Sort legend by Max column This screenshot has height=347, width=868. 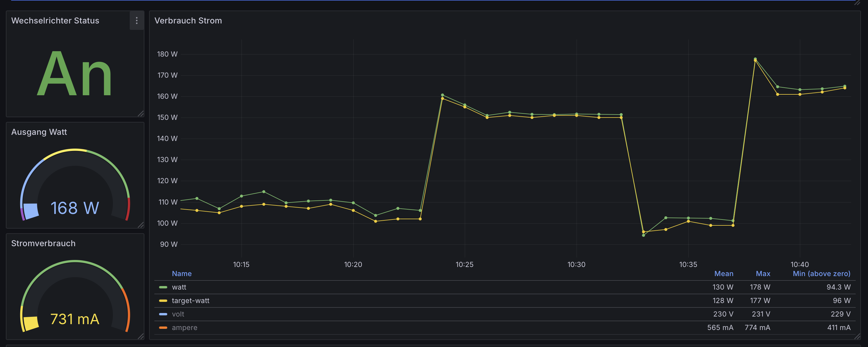click(763, 274)
